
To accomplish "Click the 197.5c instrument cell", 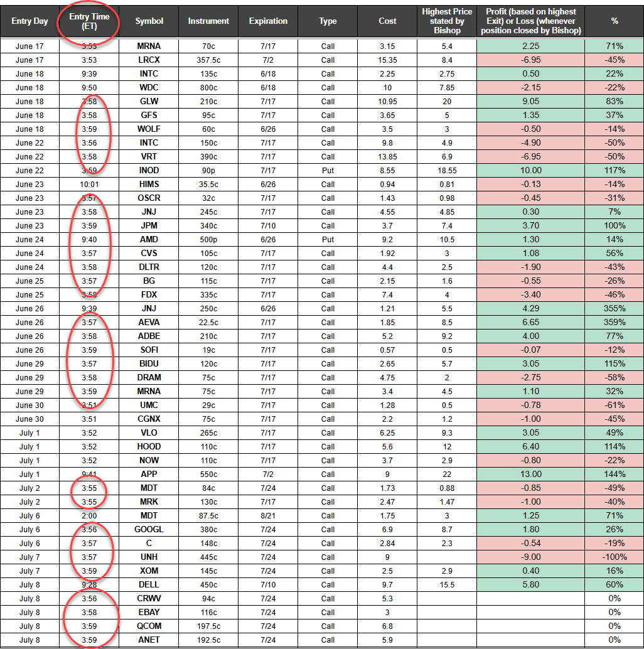I will click(x=208, y=626).
